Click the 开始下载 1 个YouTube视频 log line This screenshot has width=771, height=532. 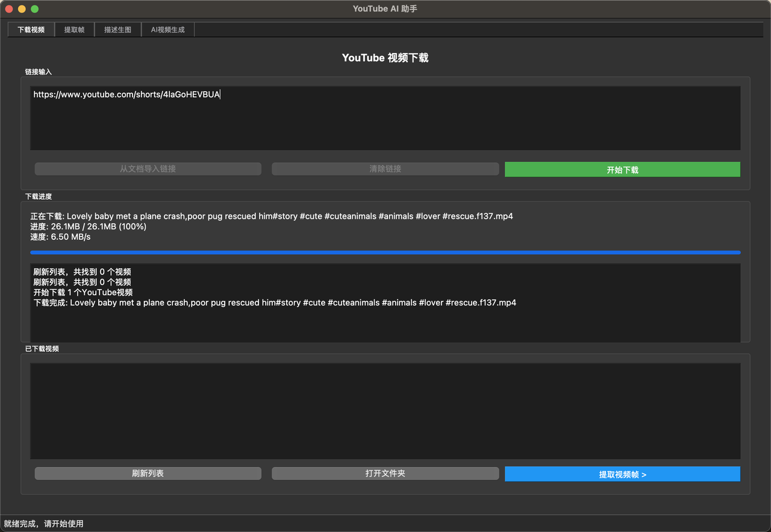tap(83, 293)
